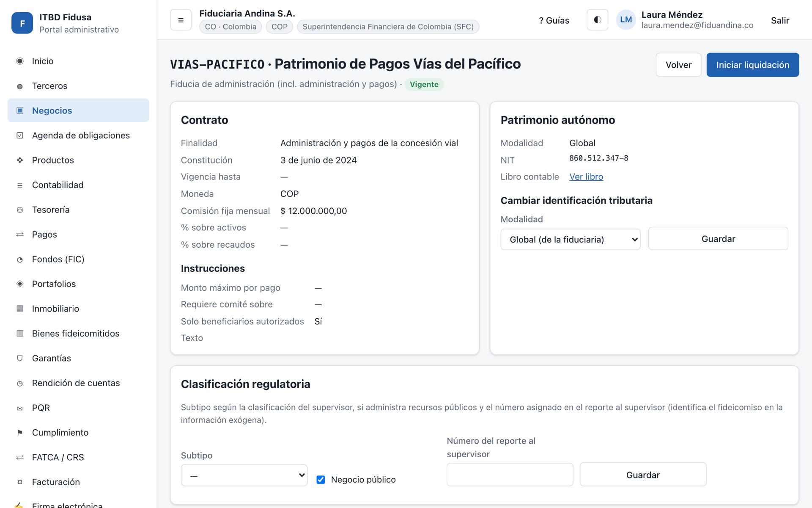Uncheck the Negocio público checkbox
The height and width of the screenshot is (508, 812).
click(321, 480)
